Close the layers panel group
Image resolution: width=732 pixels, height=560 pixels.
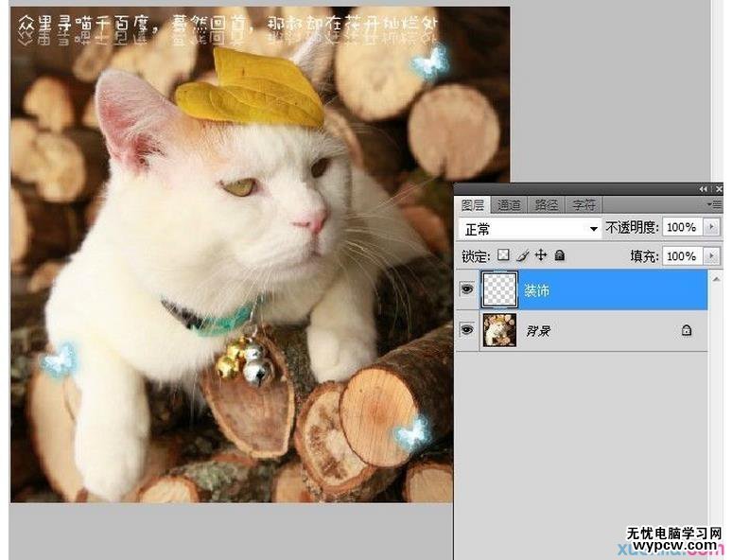tap(719, 189)
